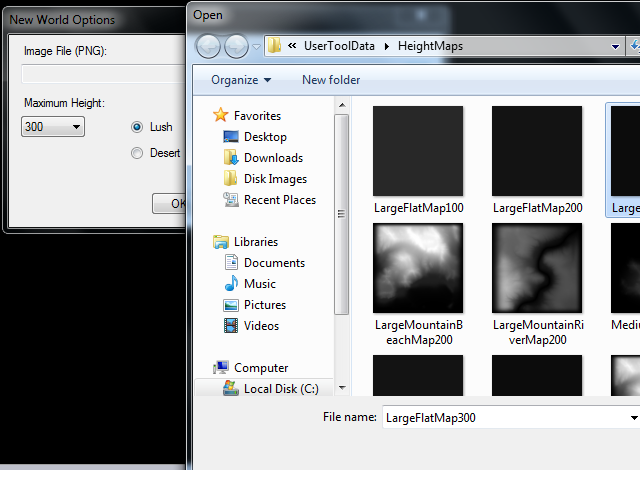Click the Libraries icon
640x480 pixels.
point(221,242)
